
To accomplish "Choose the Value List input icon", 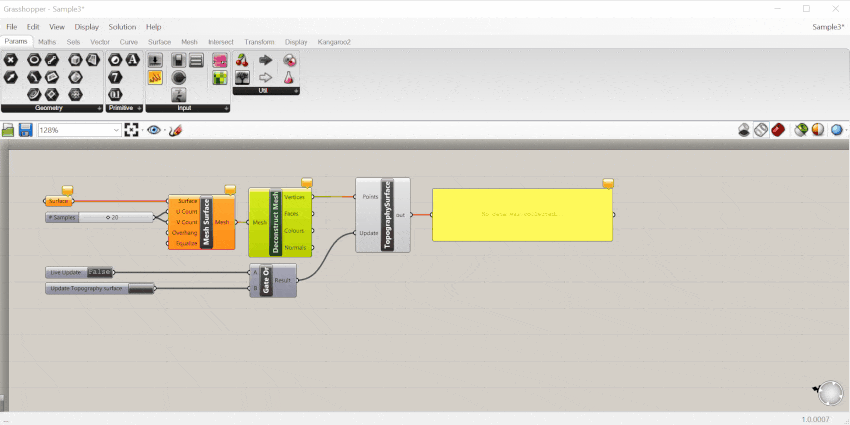I will (x=196, y=60).
